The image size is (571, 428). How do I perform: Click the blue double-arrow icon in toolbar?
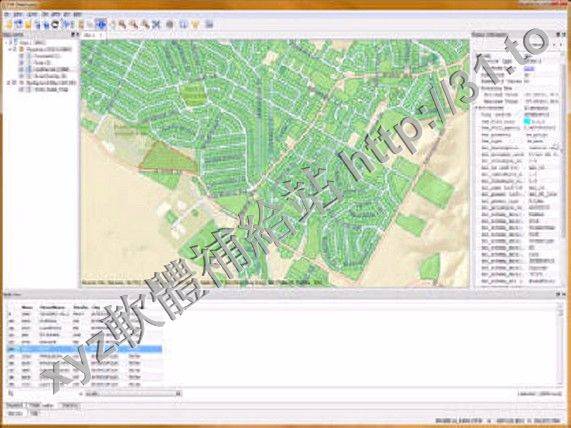[67, 24]
